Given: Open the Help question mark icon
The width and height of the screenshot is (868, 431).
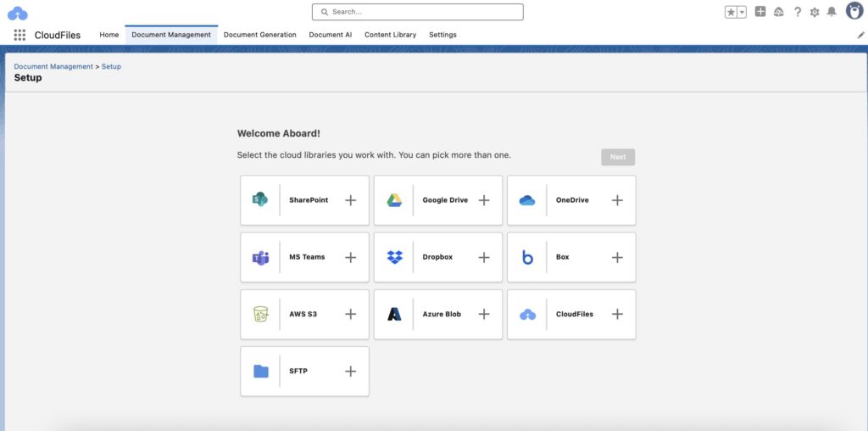Looking at the screenshot, I should pos(797,12).
